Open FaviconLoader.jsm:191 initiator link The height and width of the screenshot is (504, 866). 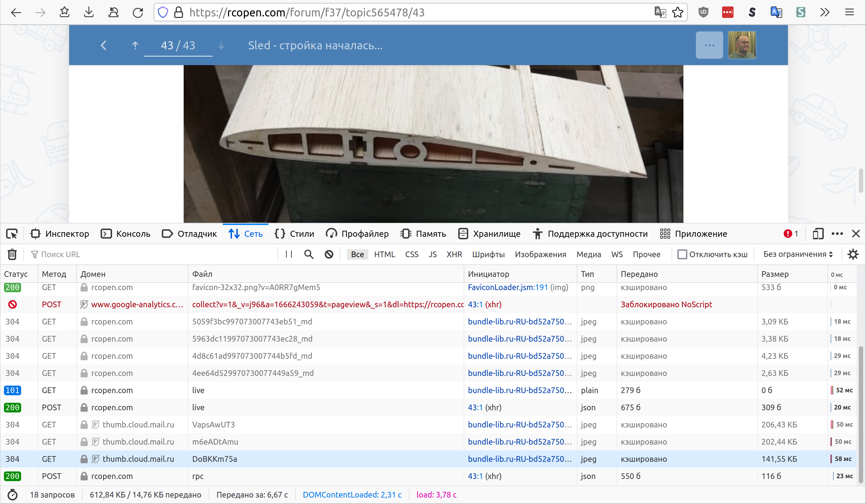508,288
